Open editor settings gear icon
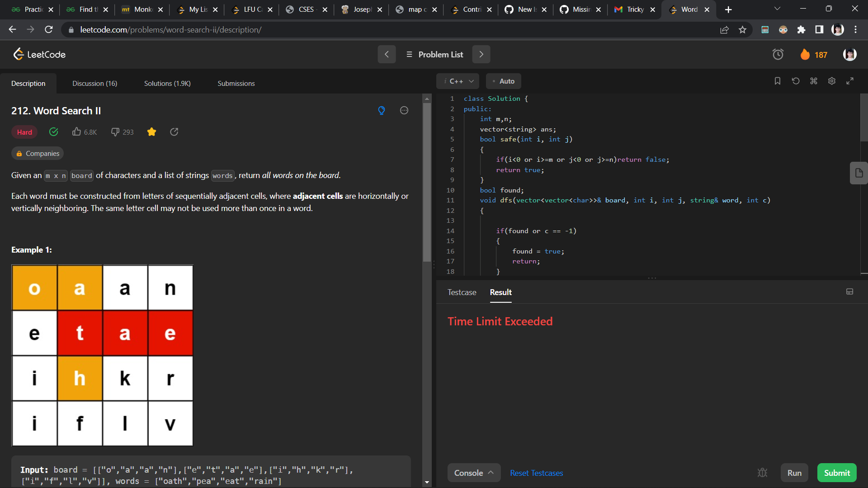This screenshot has height=488, width=868. pyautogui.click(x=832, y=81)
